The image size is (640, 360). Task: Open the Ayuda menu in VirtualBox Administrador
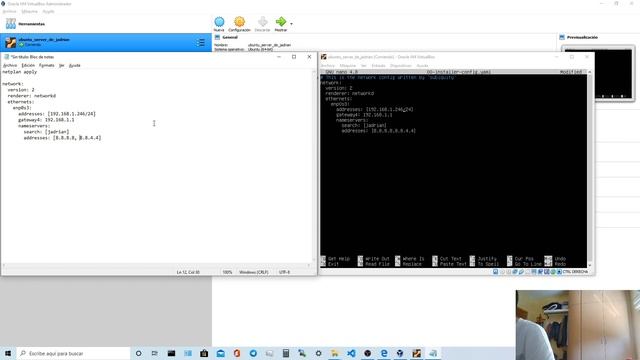click(x=48, y=11)
